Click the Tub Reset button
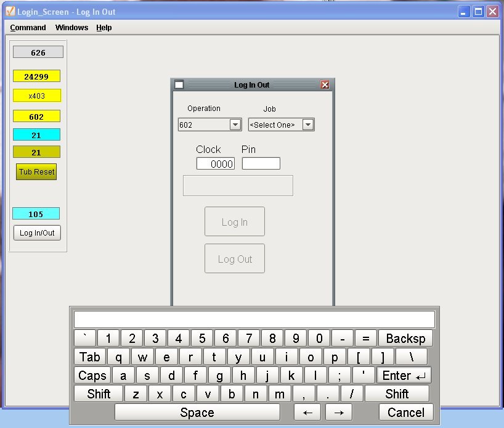 (36, 172)
